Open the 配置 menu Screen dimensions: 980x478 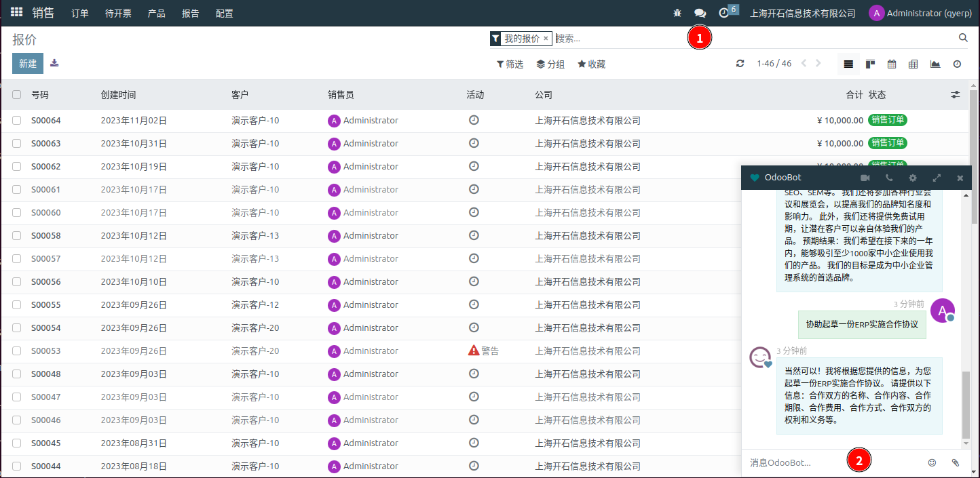pos(224,13)
